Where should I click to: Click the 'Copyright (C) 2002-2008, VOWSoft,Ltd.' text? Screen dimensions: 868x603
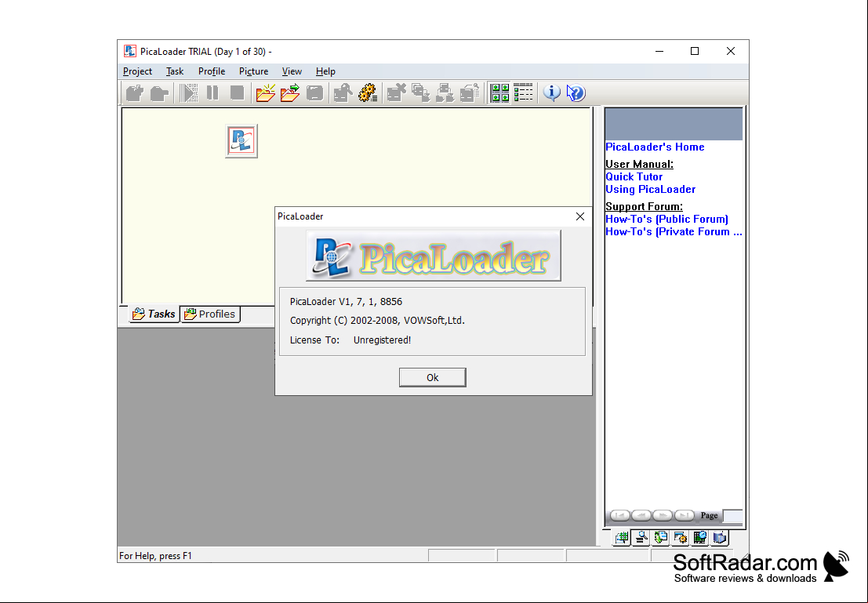tap(377, 321)
